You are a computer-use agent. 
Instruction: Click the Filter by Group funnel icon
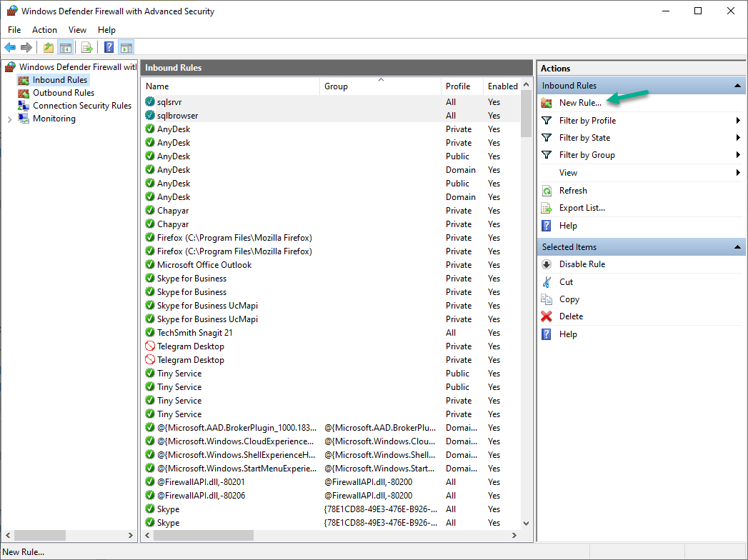point(547,155)
